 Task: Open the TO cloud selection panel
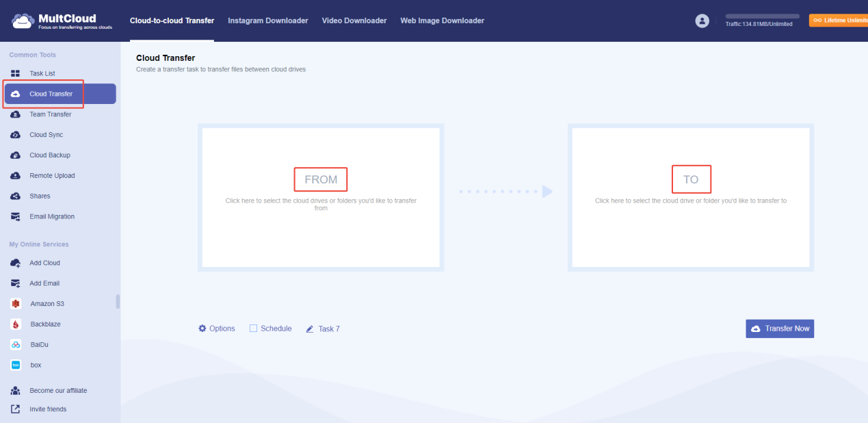point(691,179)
